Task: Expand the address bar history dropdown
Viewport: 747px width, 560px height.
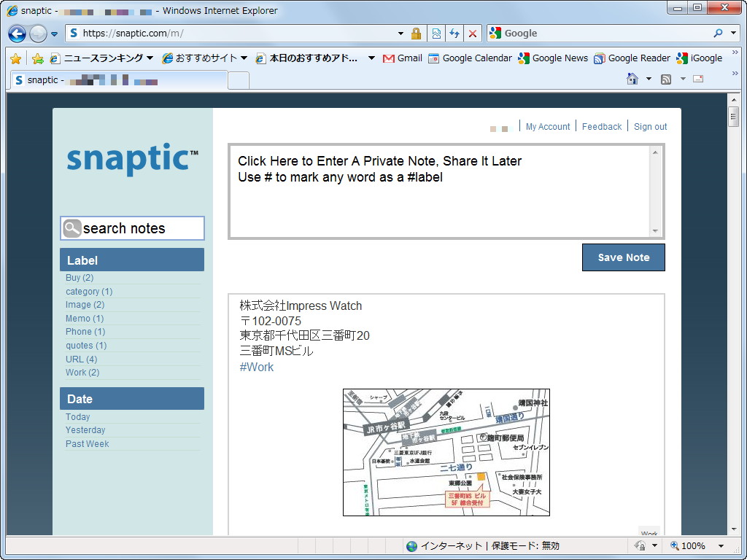Action: point(400,34)
